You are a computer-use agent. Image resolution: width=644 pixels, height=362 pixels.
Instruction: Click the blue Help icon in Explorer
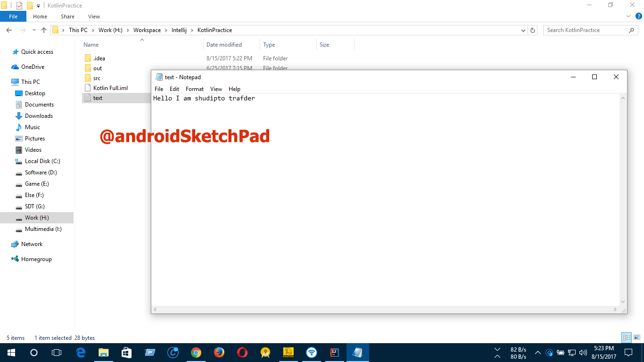click(639, 16)
